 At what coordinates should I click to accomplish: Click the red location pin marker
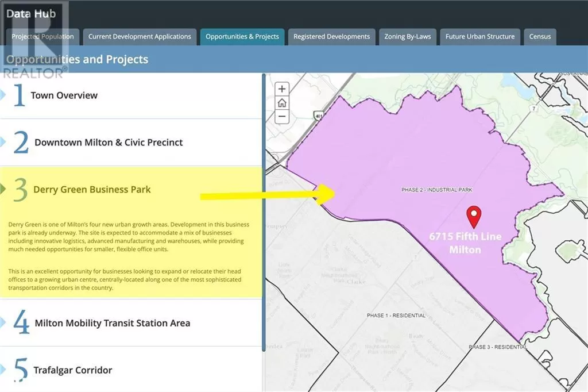[474, 216]
